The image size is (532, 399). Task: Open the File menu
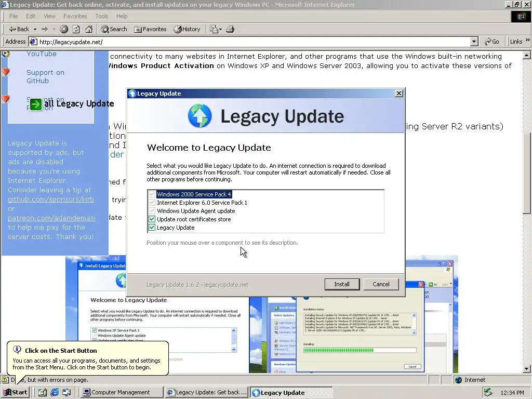(x=14, y=16)
